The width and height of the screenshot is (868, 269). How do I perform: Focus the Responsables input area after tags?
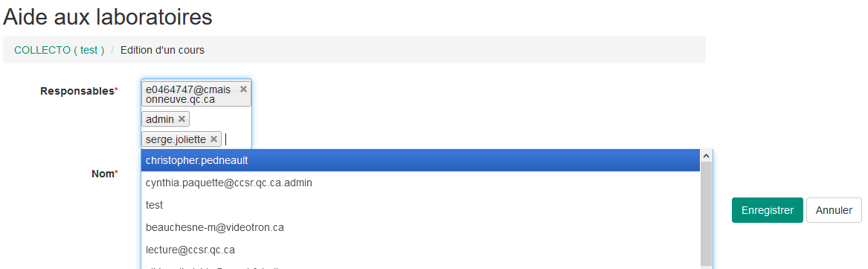(x=236, y=139)
